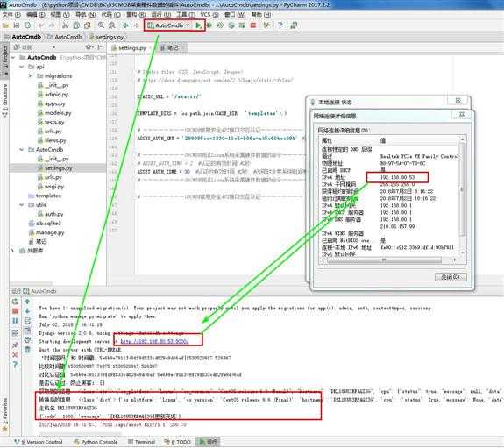Click the Back navigation arrow in toolbar
Image resolution: width=504 pixels, height=448 pixels.
[125, 25]
